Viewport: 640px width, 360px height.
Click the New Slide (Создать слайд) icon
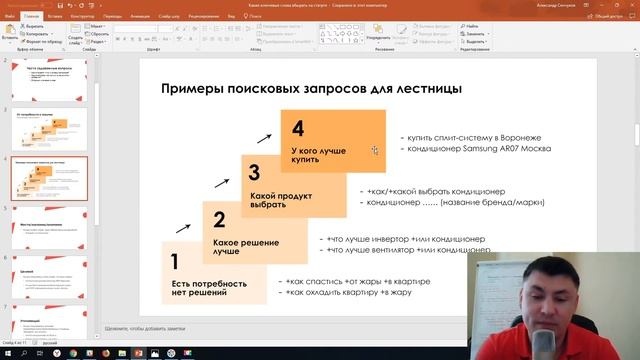point(76,29)
